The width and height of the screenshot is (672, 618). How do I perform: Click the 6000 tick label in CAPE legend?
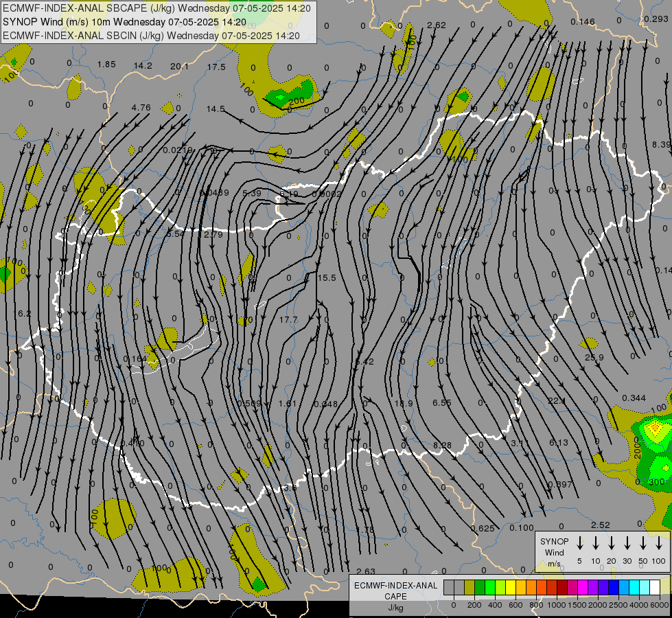pyautogui.click(x=660, y=605)
